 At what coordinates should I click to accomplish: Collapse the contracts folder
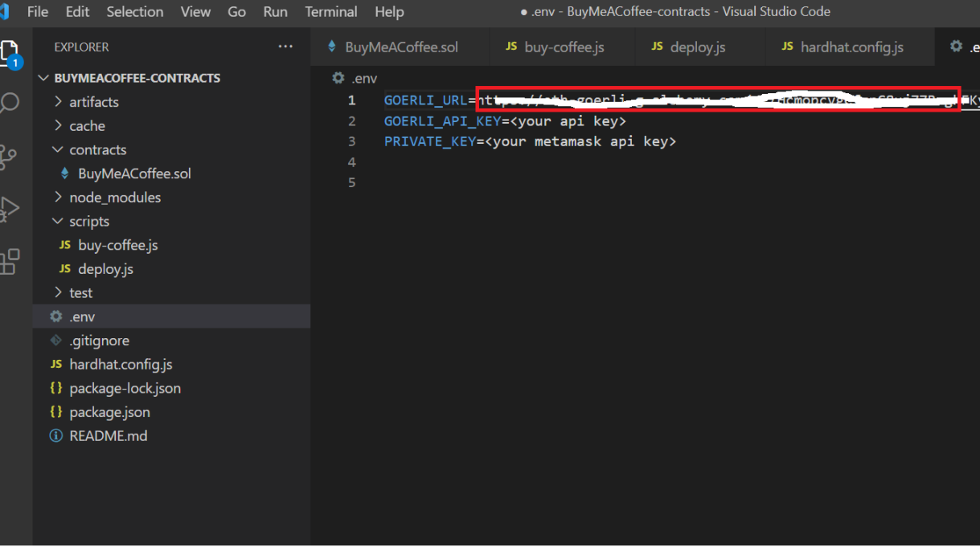pos(97,150)
